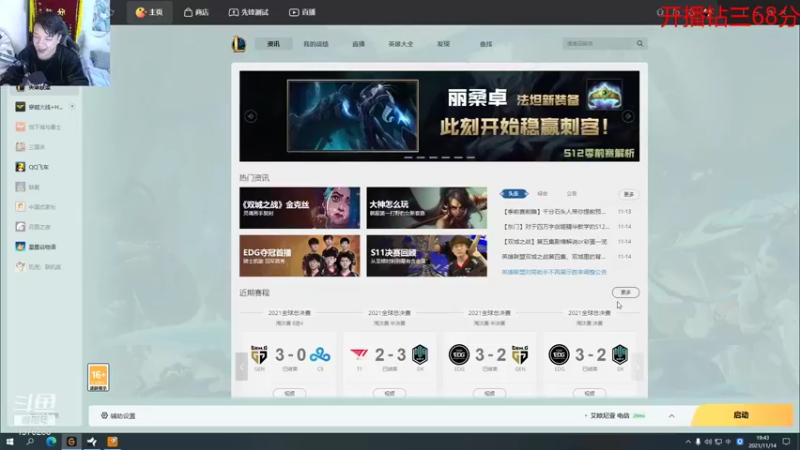Show next banner with right arrow
Viewport: 800px width, 450px height.
[x=628, y=116]
